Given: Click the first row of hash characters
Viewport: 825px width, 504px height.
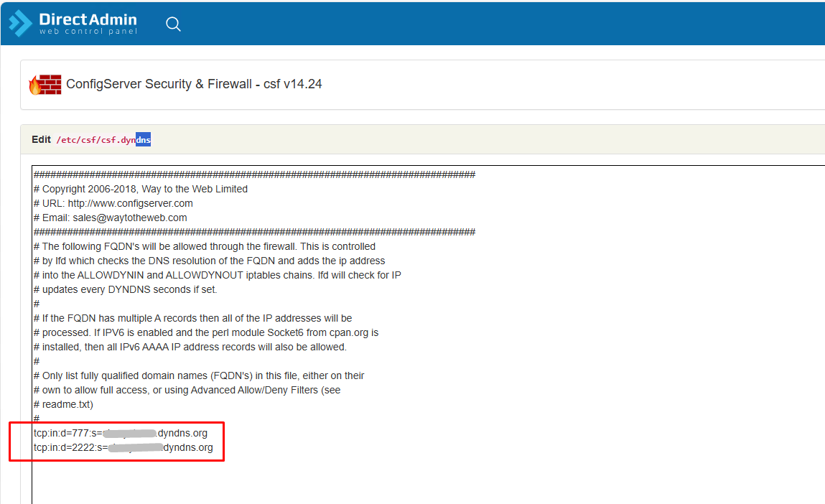Looking at the screenshot, I should (254, 174).
